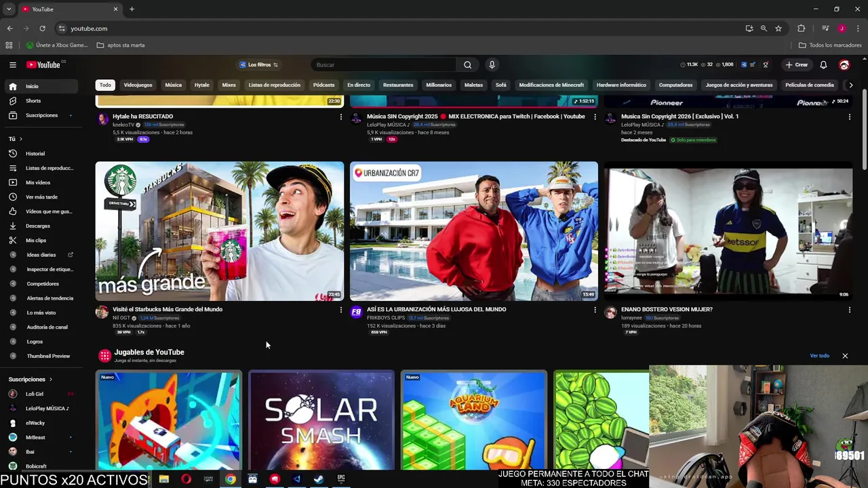Screen dimensions: 868x488
Task: Open options for ENANO BOSTERO video
Action: click(x=850, y=310)
